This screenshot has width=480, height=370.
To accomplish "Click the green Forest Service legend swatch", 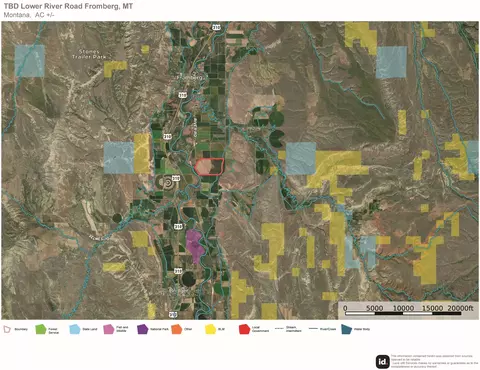I will coord(41,329).
